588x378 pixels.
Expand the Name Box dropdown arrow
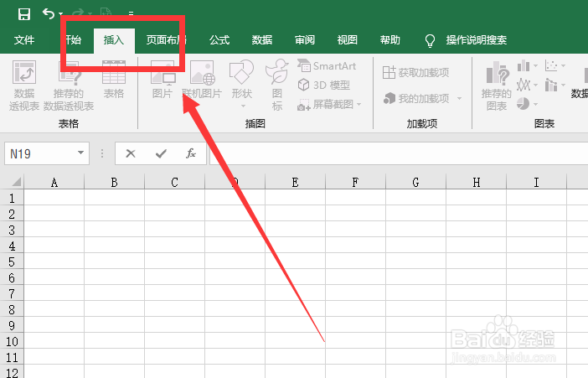(x=80, y=153)
